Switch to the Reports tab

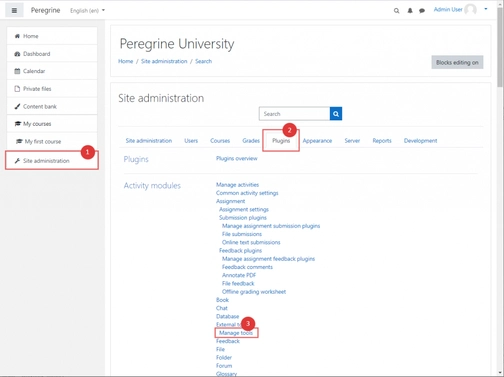382,141
